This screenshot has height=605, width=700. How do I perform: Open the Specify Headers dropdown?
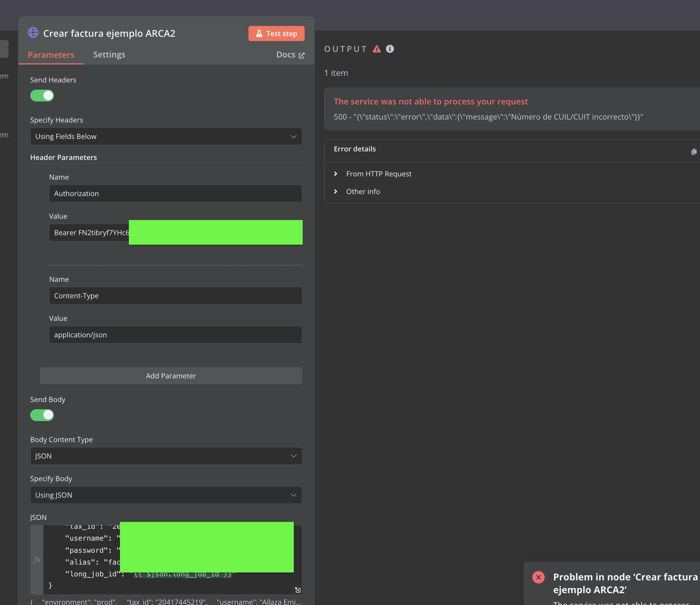pyautogui.click(x=166, y=136)
